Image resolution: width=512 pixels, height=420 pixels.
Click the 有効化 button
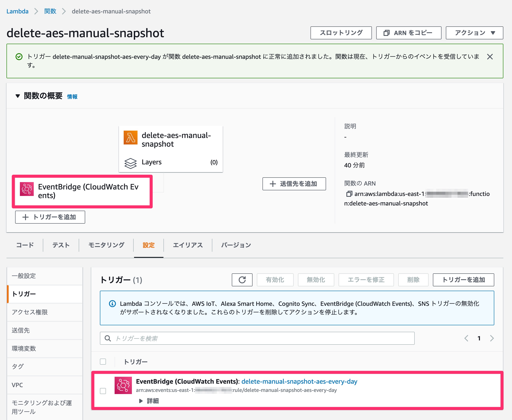pos(275,280)
